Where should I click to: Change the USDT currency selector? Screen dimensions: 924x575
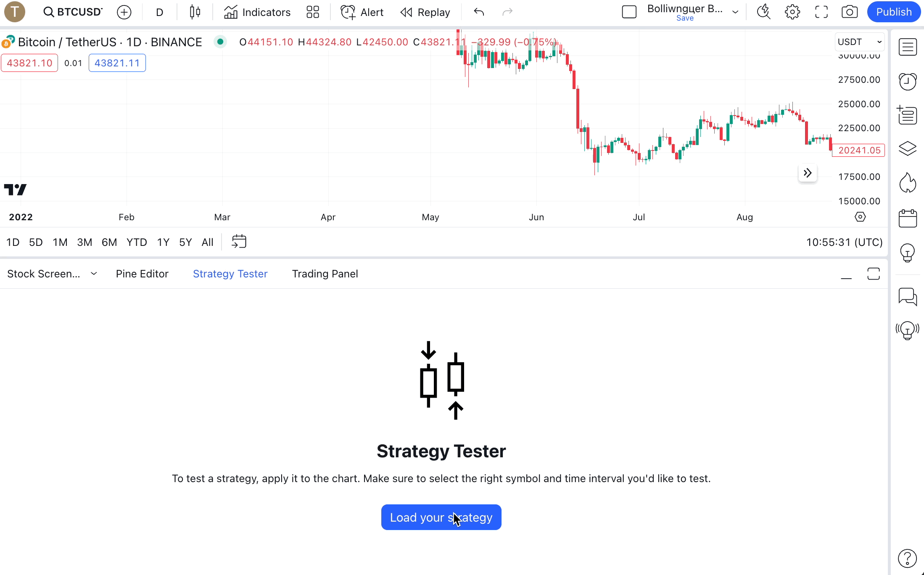coord(859,42)
